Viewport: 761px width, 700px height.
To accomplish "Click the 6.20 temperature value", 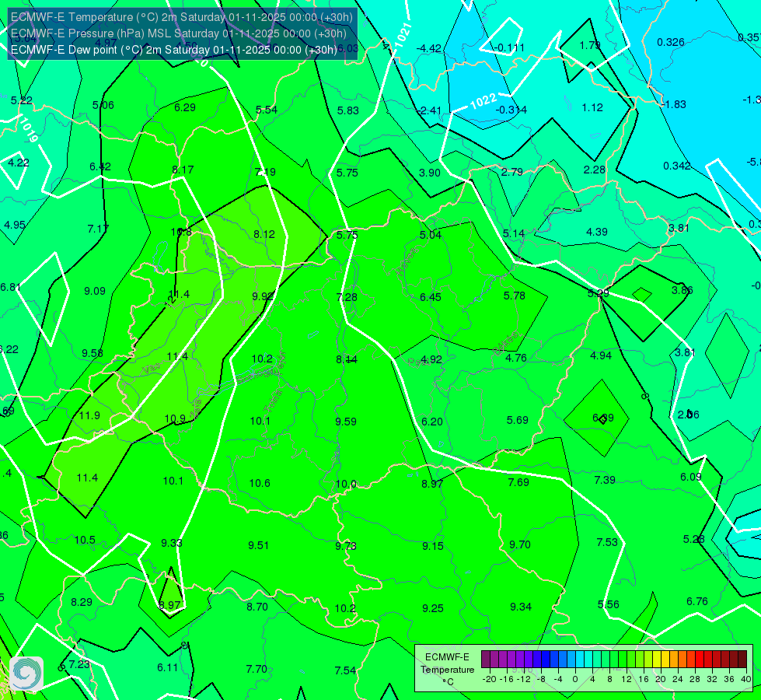I will pyautogui.click(x=432, y=422).
